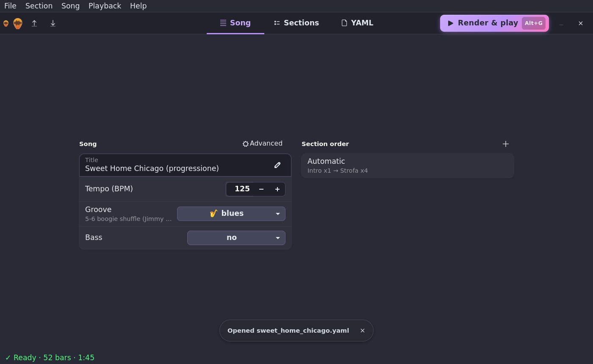
Task: Select the Automatic section order row
Action: click(x=407, y=165)
